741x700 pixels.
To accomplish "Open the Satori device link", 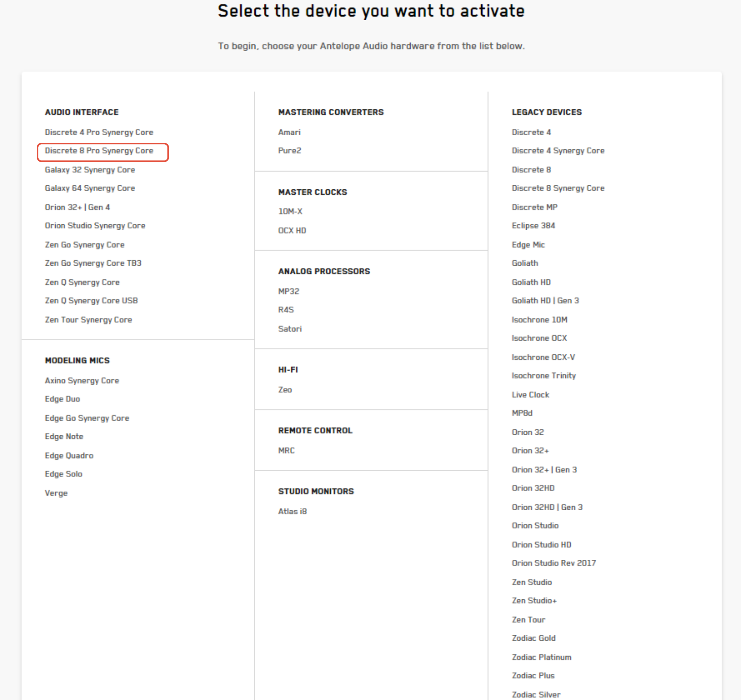I will tap(290, 329).
